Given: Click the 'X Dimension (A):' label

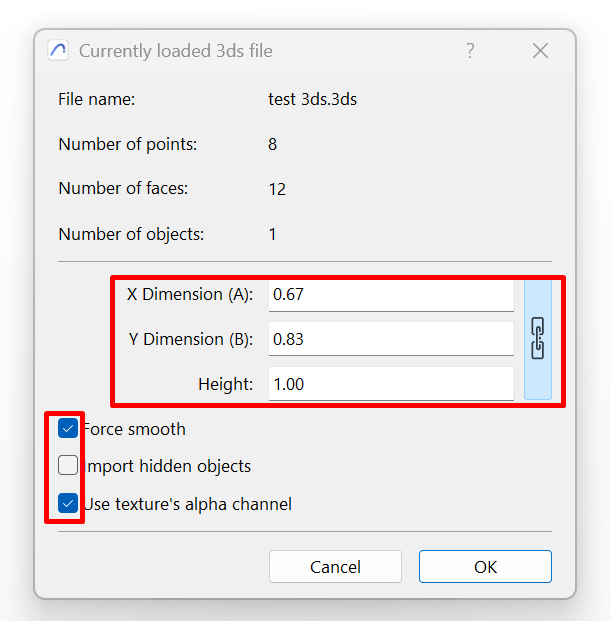Looking at the screenshot, I should pos(190,294).
